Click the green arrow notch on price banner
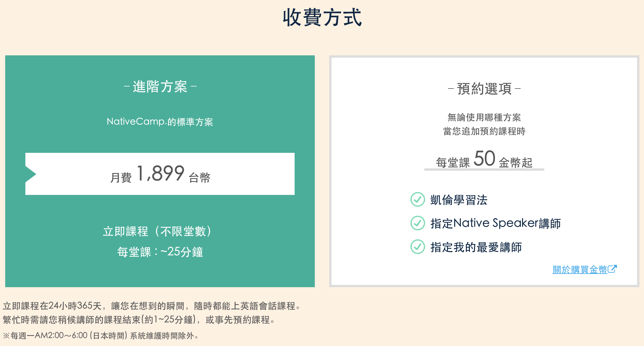This screenshot has height=346, width=644. 31,174
